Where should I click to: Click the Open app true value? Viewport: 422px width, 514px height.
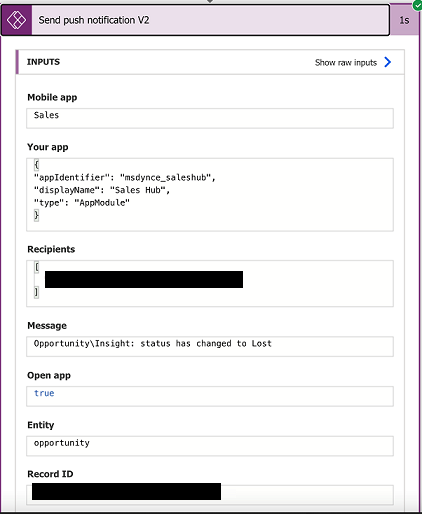(x=44, y=393)
